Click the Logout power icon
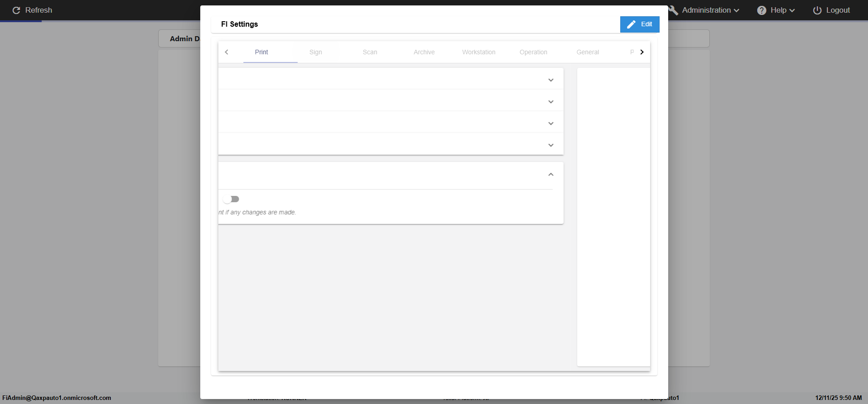 [817, 10]
